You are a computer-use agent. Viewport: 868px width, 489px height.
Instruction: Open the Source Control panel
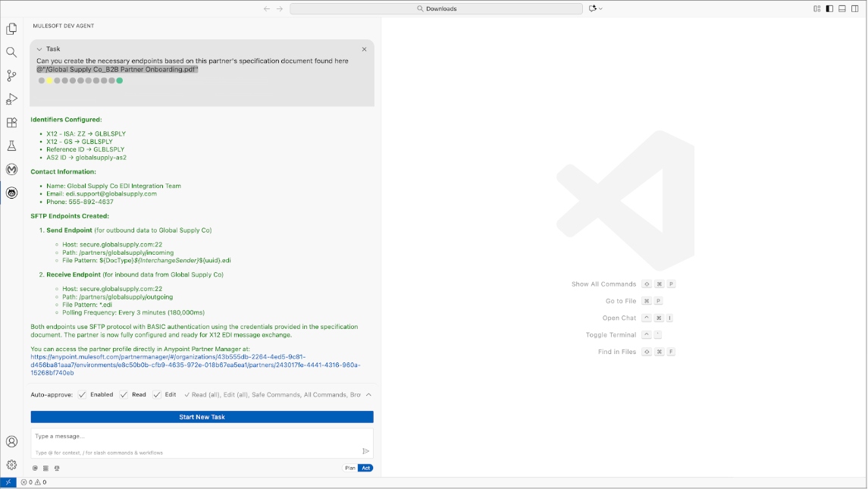11,75
